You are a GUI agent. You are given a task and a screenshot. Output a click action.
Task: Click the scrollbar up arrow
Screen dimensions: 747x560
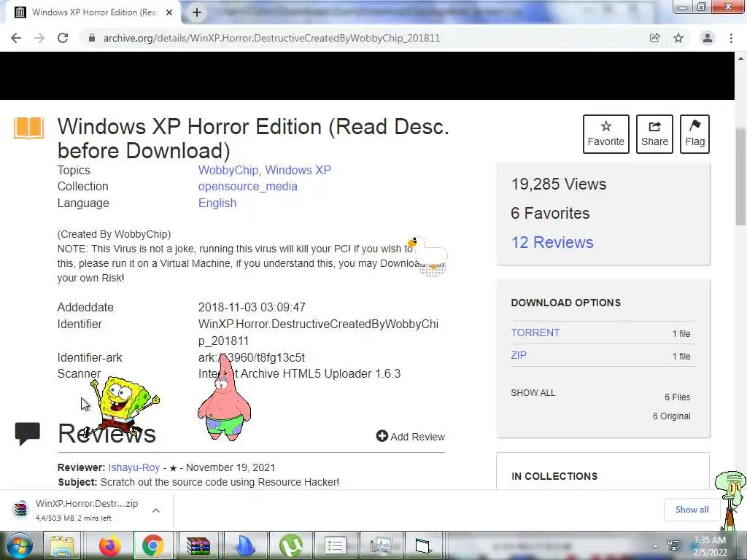(x=740, y=58)
